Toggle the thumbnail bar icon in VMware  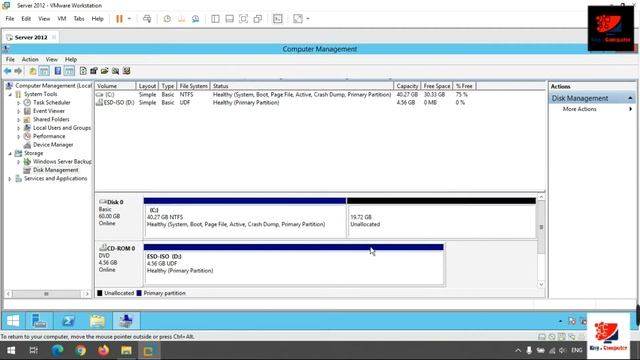pos(229,19)
